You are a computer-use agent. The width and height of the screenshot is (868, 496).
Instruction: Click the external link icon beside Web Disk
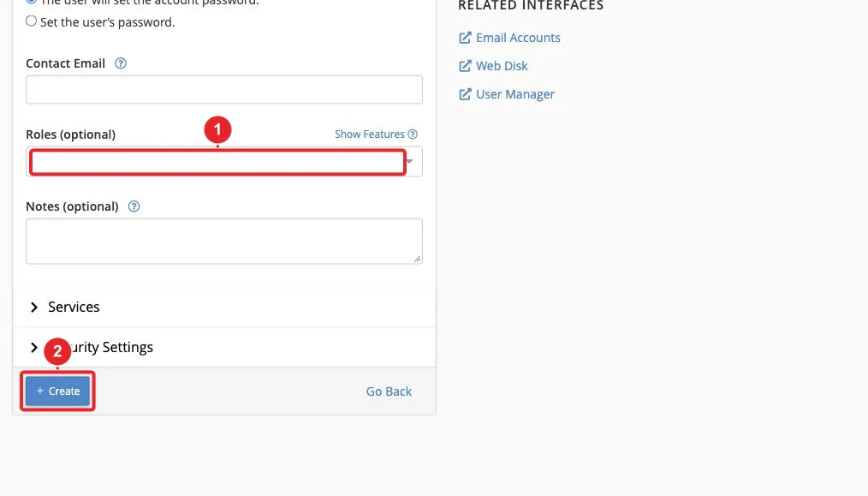tap(465, 66)
